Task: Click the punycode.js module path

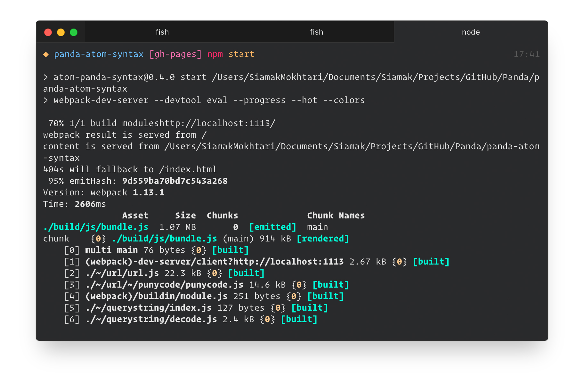Action: pos(164,285)
